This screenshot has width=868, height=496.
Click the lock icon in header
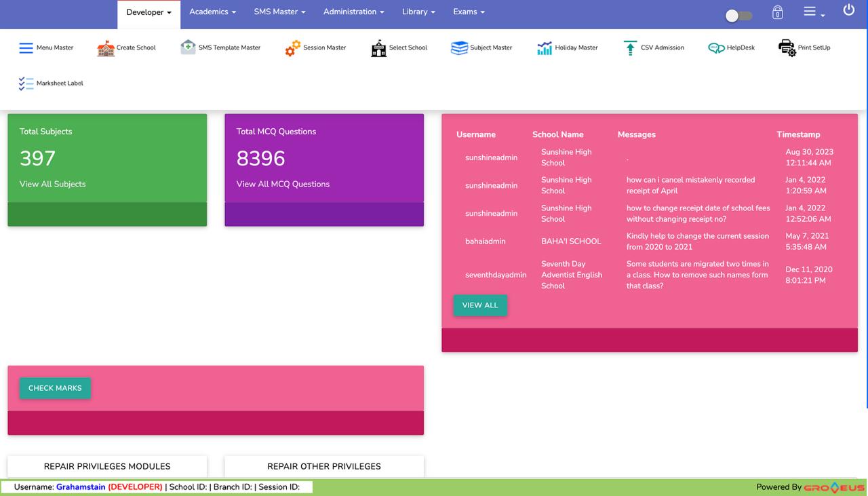[x=778, y=13]
